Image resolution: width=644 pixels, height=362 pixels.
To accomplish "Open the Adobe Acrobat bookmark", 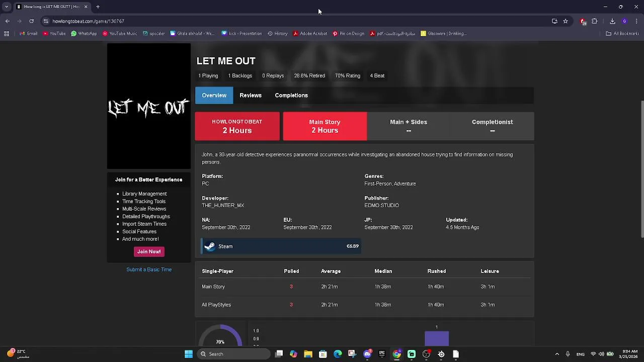I will click(x=310, y=34).
